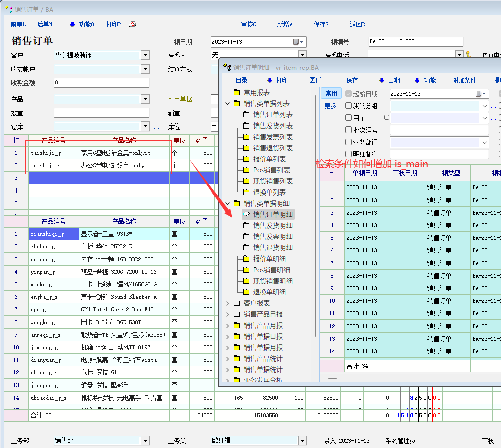
Task: Open the calendar icon in 起始日期 field
Action: 479,94
